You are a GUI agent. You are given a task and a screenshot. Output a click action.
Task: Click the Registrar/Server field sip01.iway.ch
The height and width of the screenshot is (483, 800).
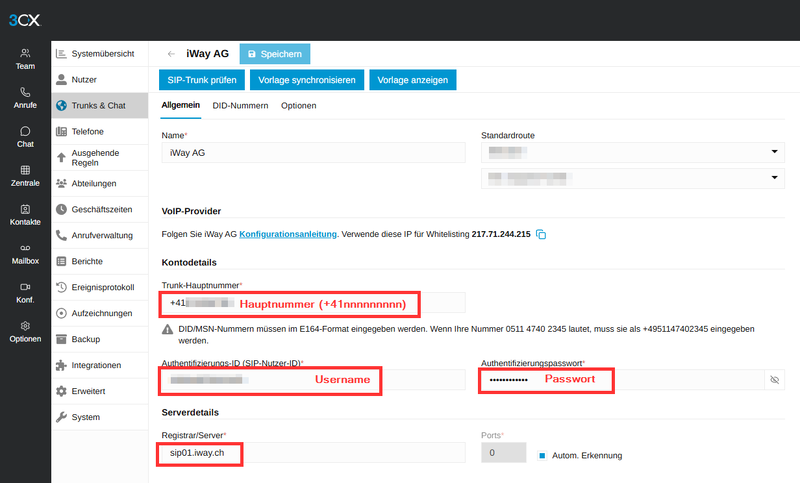coord(313,453)
